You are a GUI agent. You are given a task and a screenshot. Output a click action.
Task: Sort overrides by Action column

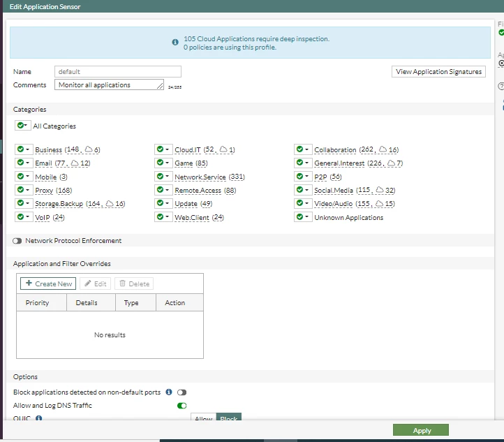179,302
